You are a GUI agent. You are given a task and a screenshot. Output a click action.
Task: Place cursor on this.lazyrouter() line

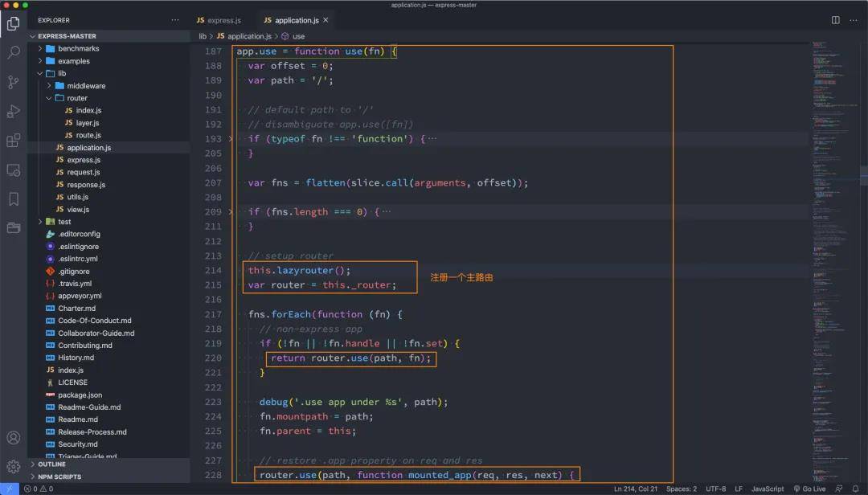[x=299, y=271]
